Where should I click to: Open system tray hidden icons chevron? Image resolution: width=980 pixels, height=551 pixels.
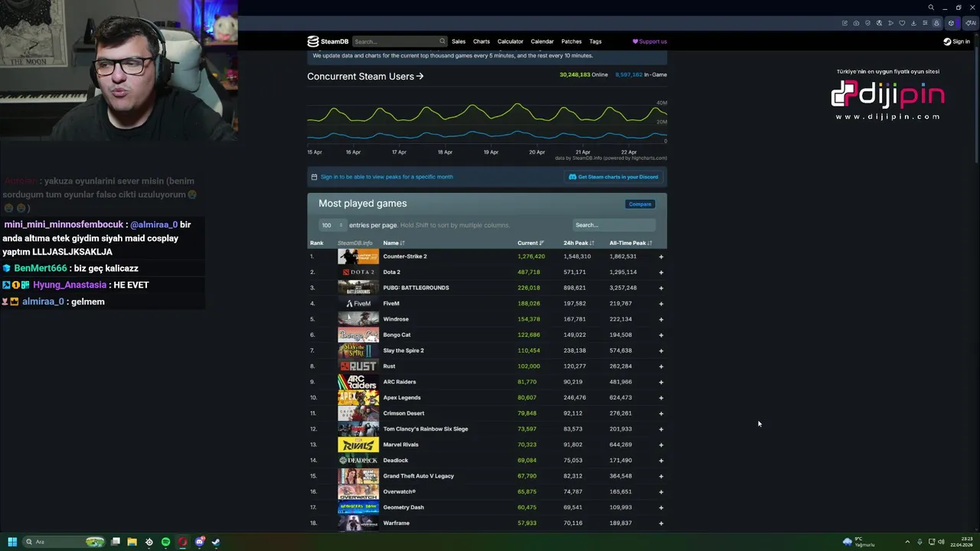tap(907, 542)
